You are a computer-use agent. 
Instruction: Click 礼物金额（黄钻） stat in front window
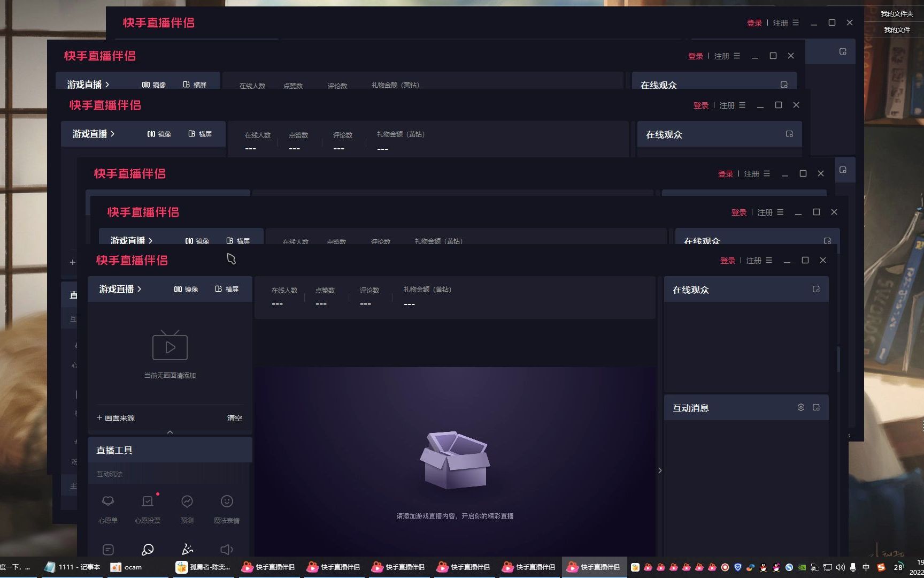(427, 297)
